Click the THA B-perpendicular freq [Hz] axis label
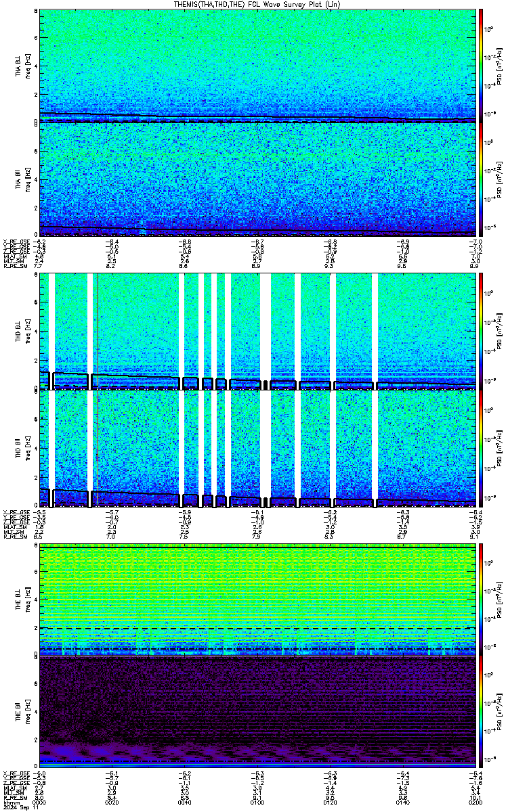The width and height of the screenshot is (508, 812). click(x=28, y=65)
